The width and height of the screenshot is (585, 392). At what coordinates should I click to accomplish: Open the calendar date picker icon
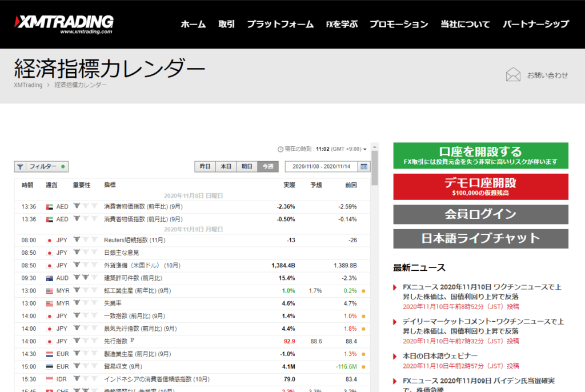[364, 167]
